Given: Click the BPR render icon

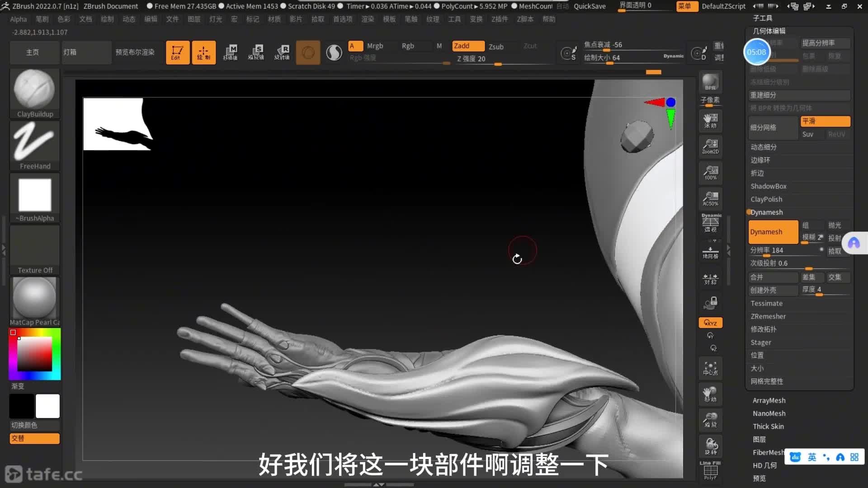Looking at the screenshot, I should (710, 82).
